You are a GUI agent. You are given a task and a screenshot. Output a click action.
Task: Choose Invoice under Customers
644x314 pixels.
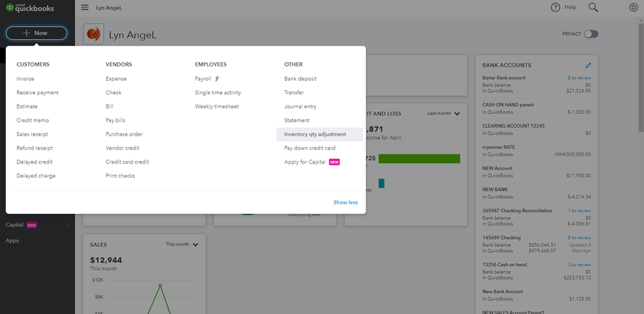tap(25, 79)
